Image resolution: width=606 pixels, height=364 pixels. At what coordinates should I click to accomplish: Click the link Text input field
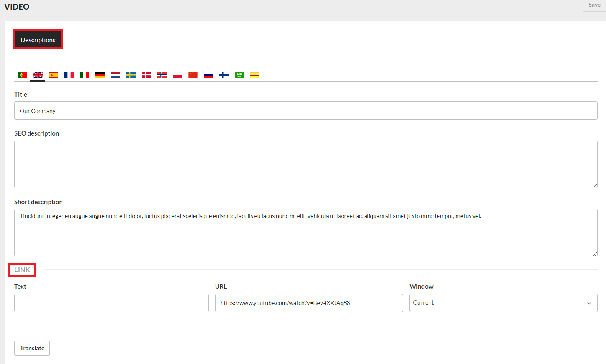point(111,303)
